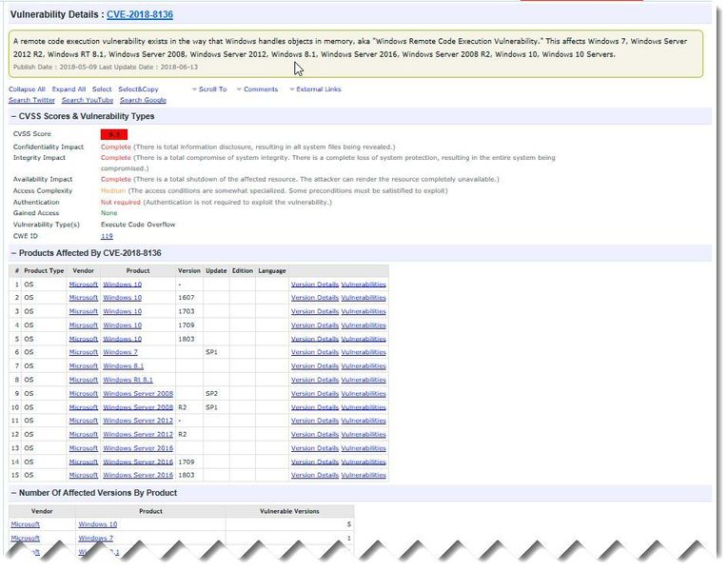Open Windows 10 in affected versions table

[97, 524]
